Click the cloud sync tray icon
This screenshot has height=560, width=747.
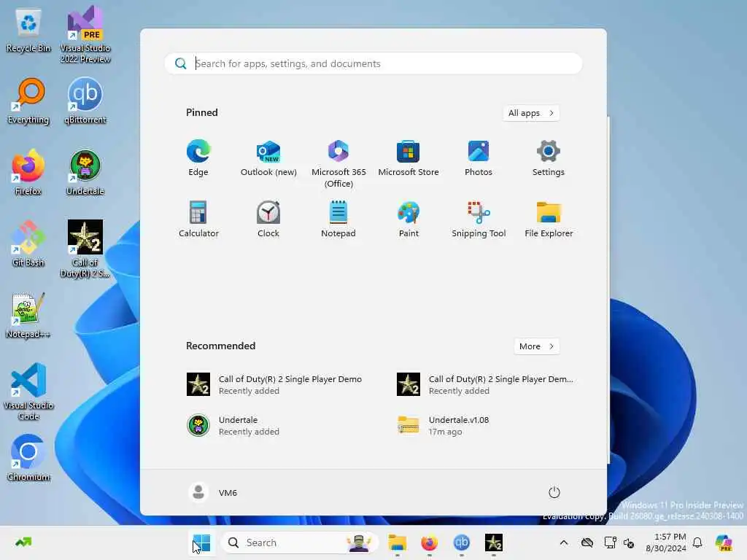point(587,542)
